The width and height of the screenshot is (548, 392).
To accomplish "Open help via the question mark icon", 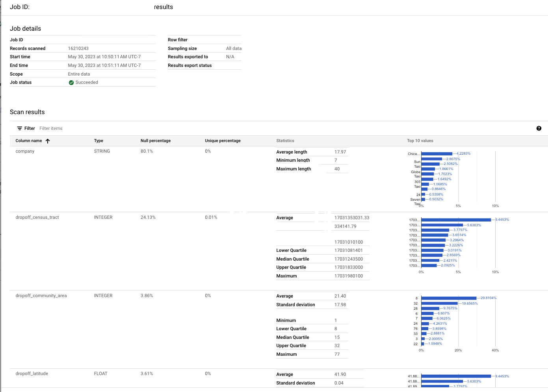I will pyautogui.click(x=539, y=128).
